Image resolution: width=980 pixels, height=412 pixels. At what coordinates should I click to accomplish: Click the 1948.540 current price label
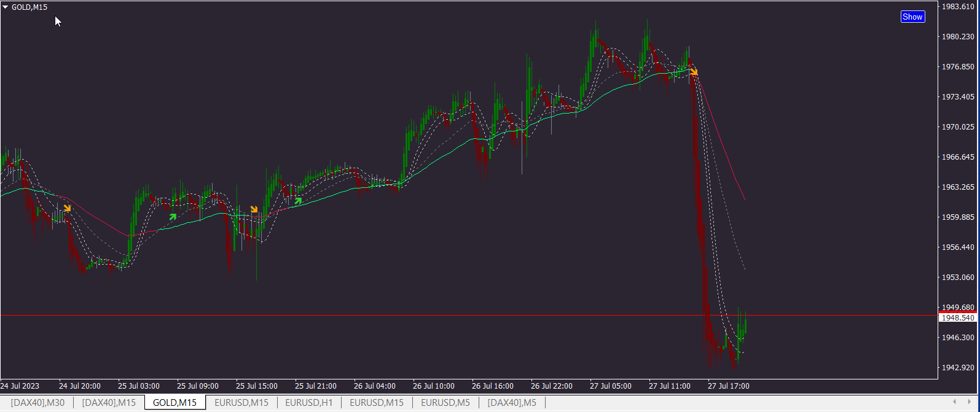pyautogui.click(x=958, y=318)
